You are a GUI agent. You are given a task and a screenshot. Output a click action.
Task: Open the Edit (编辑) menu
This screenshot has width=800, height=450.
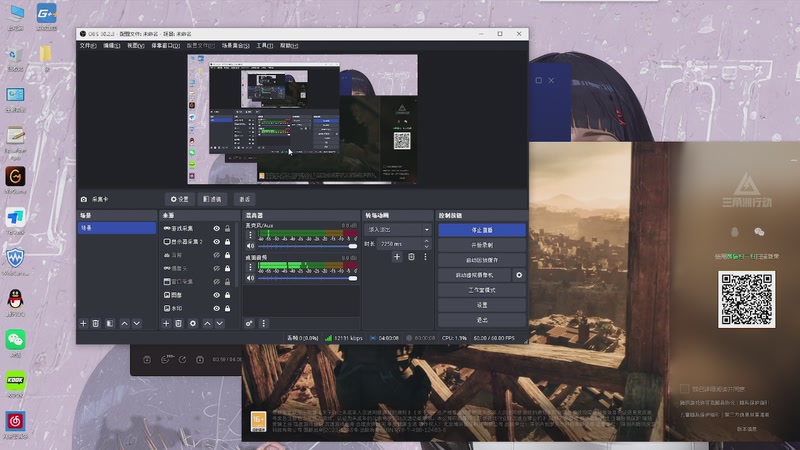click(112, 46)
